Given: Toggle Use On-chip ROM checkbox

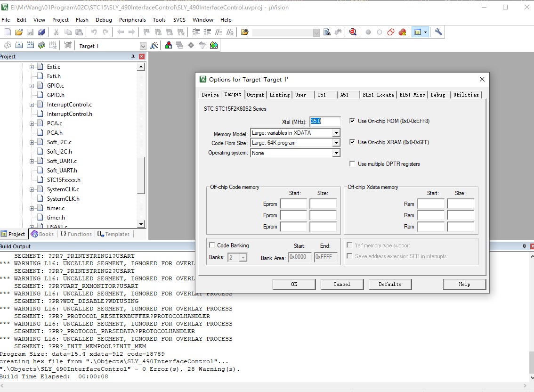Looking at the screenshot, I should pyautogui.click(x=352, y=121).
